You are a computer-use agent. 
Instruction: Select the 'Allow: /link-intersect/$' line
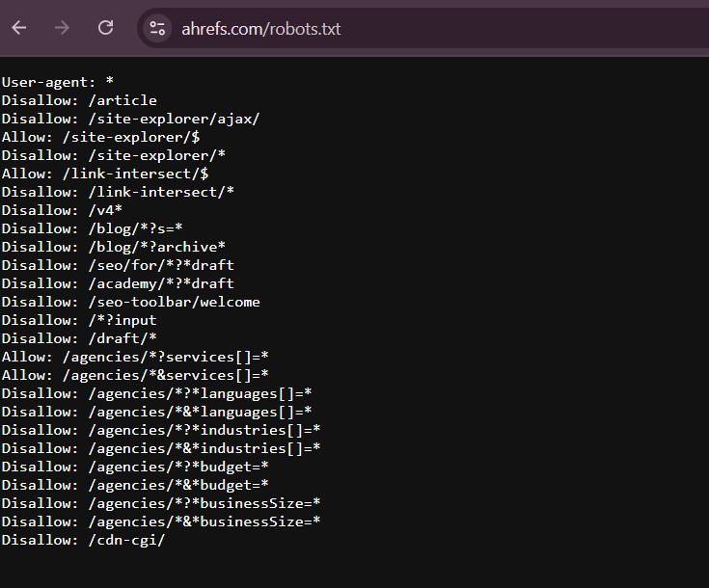(x=105, y=174)
